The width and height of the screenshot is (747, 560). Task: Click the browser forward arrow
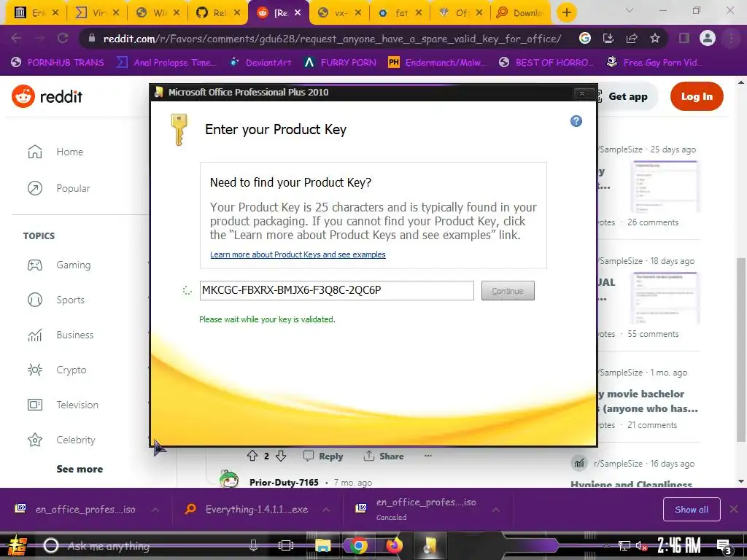[x=39, y=38]
